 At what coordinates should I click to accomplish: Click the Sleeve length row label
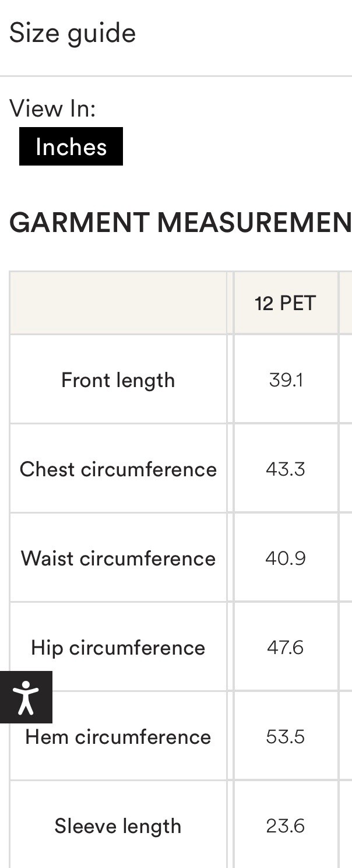click(118, 826)
